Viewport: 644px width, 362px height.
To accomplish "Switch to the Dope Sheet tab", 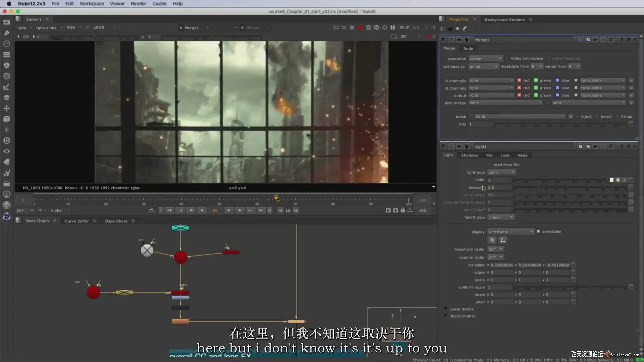I will 116,221.
